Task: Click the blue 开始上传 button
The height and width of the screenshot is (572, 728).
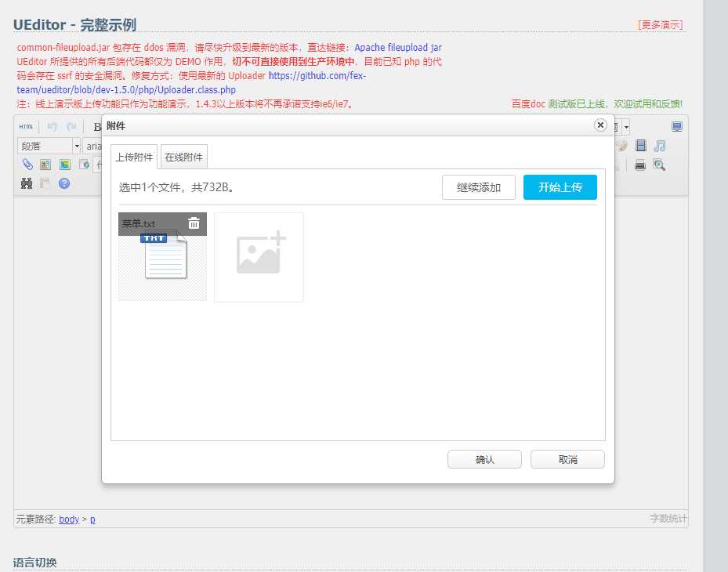Action: pos(560,187)
